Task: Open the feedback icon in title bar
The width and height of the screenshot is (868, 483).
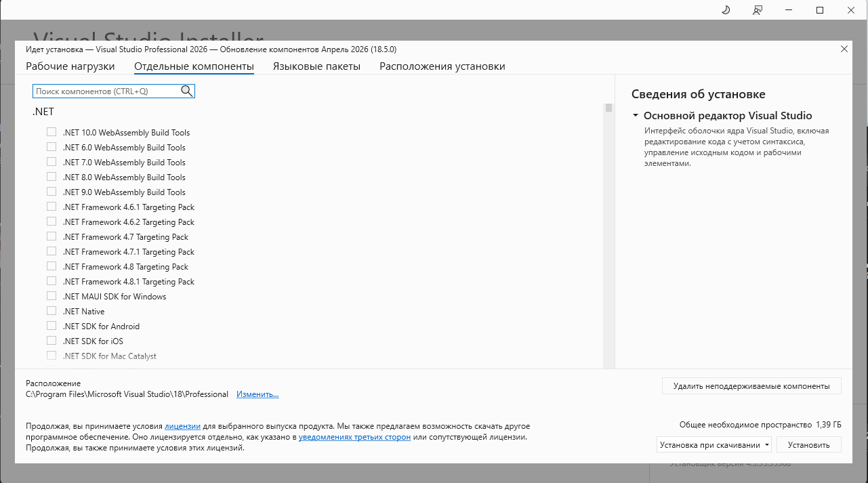Action: 758,10
